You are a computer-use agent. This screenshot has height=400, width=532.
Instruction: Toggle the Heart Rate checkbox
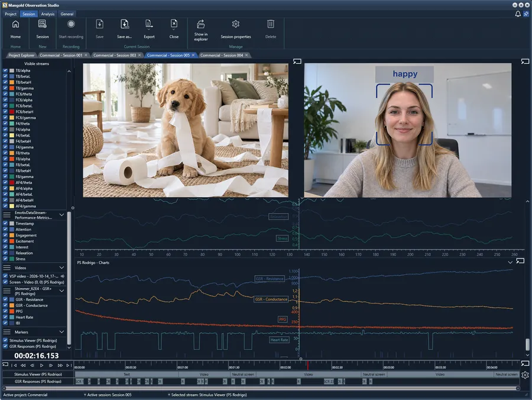(5, 317)
